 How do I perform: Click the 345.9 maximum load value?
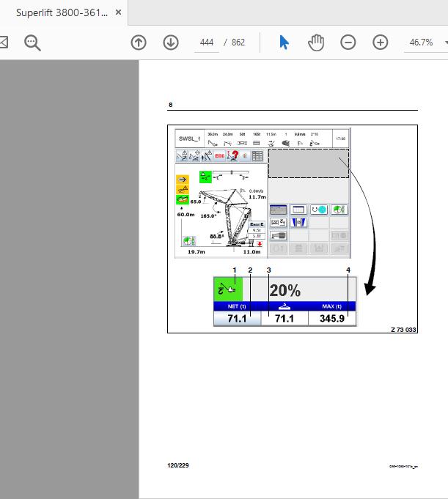[331, 319]
